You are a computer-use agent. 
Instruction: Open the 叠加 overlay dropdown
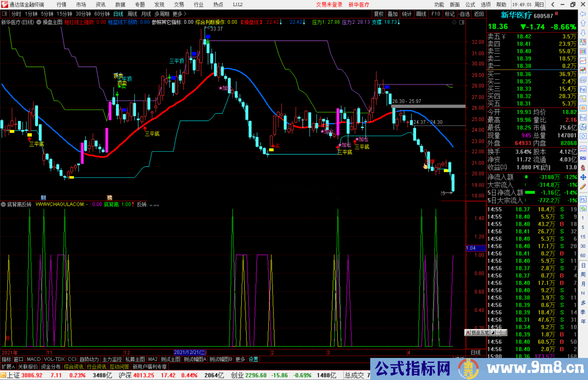coord(393,14)
